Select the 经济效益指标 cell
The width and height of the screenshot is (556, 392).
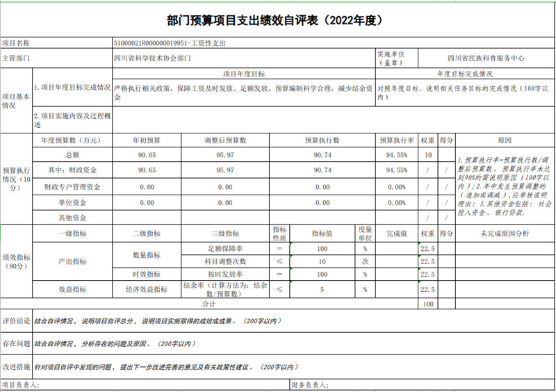(147, 289)
